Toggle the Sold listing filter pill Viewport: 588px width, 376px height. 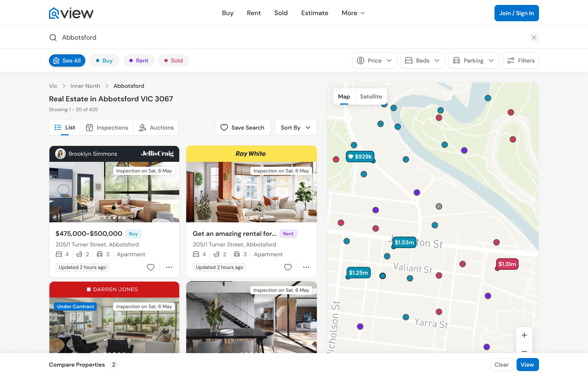click(x=173, y=61)
